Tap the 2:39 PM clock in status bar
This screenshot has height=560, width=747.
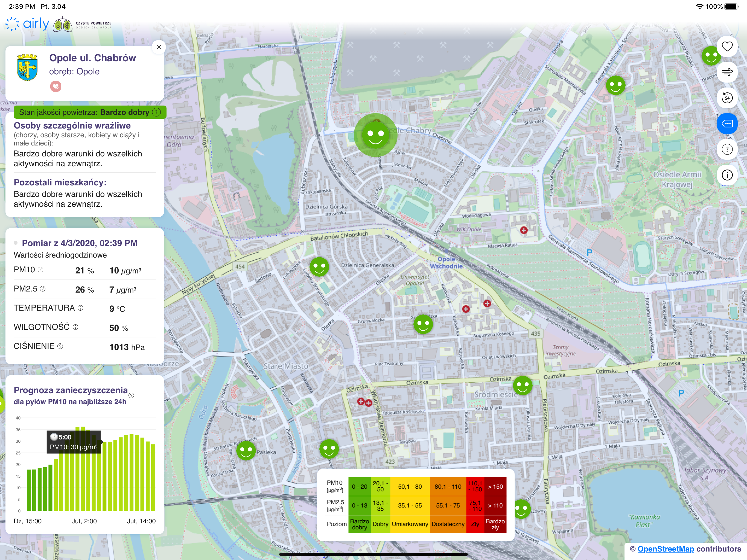pos(22,6)
